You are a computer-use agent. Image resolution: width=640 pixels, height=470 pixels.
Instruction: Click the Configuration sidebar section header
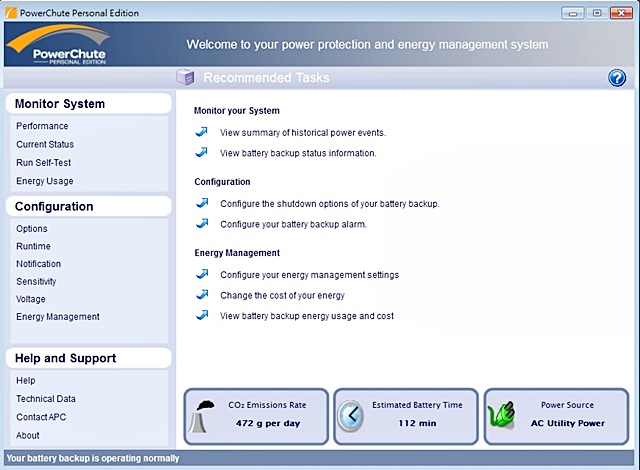[89, 206]
